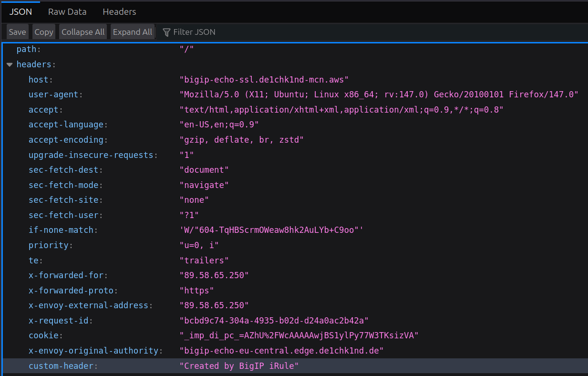Open the Raw Data tab
This screenshot has height=376, width=588.
(x=68, y=11)
